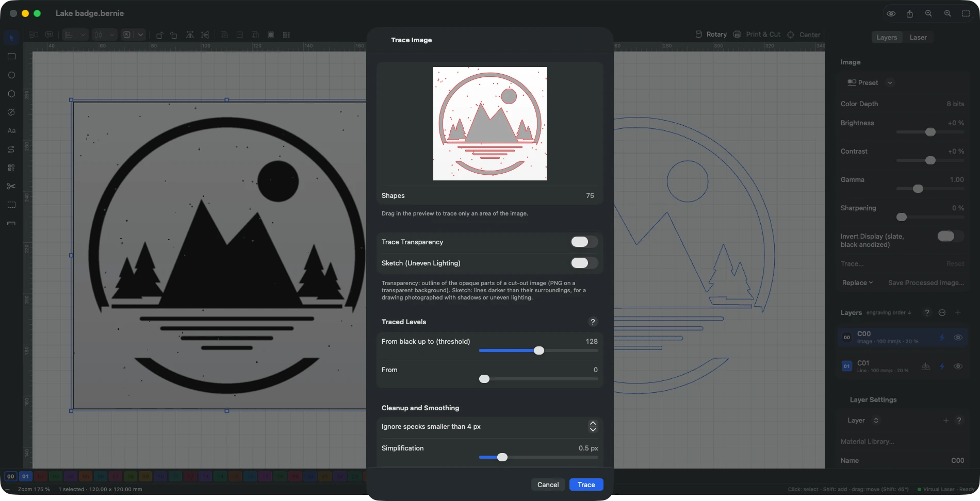Select color palette swatch 01
Image resolution: width=980 pixels, height=501 pixels.
click(25, 476)
